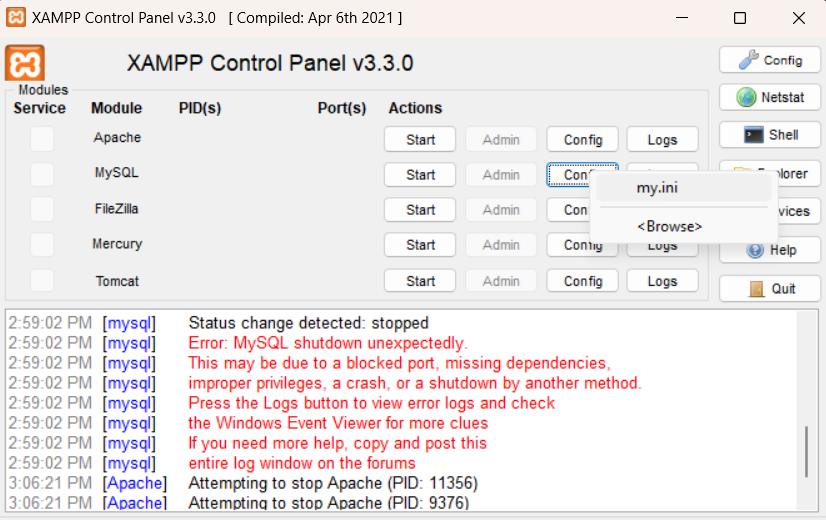The height and width of the screenshot is (520, 826).
Task: Choose <Browse> in the popup menu
Action: (669, 226)
